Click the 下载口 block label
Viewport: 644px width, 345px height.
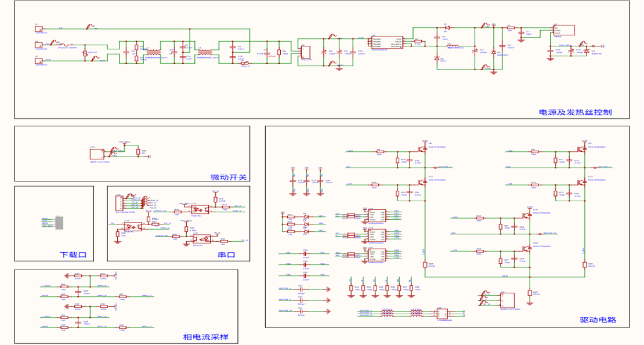pyautogui.click(x=73, y=255)
